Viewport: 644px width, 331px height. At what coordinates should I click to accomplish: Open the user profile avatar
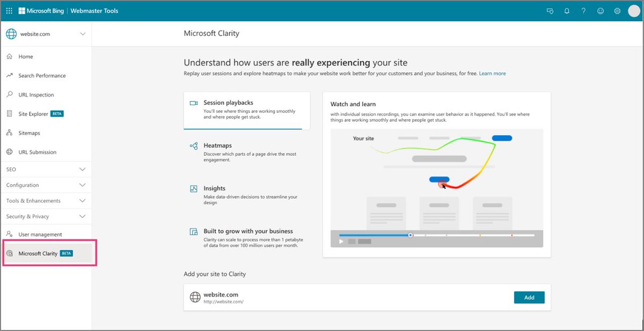[x=634, y=11]
